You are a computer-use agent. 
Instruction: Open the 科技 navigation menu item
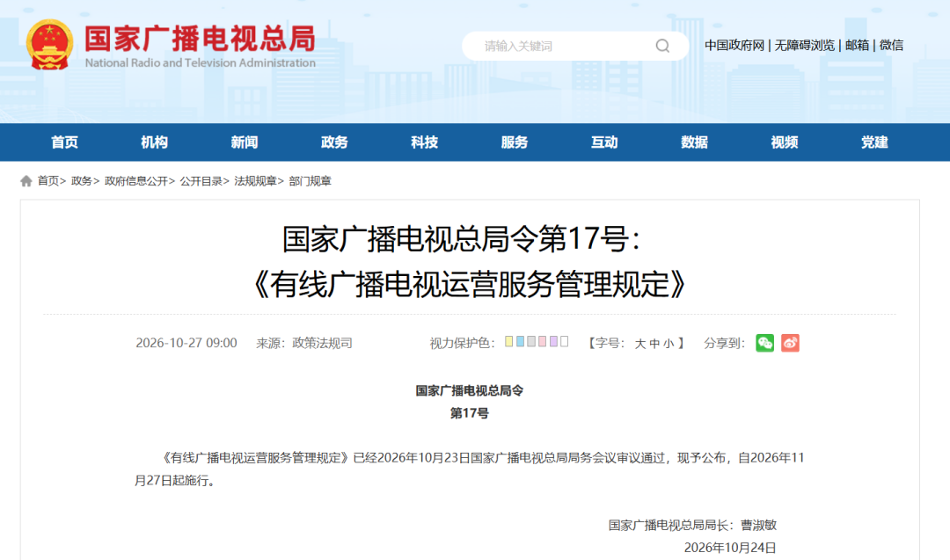425,142
